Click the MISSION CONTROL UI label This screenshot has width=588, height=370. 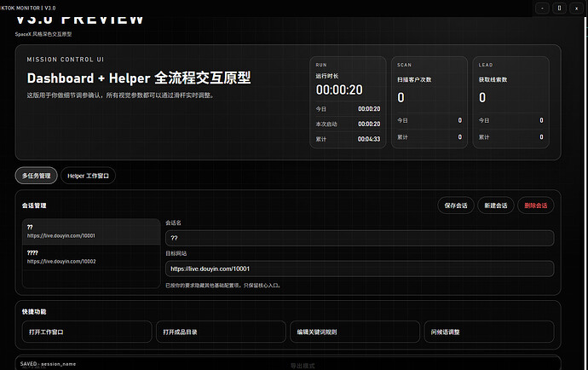point(66,60)
